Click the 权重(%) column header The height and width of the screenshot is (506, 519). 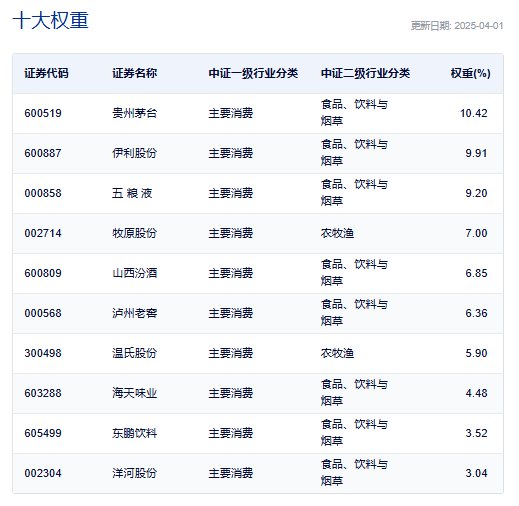(470, 73)
